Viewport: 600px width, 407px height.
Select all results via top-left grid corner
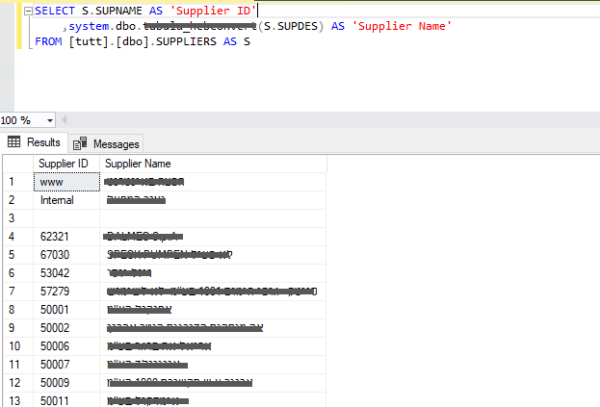(17, 163)
